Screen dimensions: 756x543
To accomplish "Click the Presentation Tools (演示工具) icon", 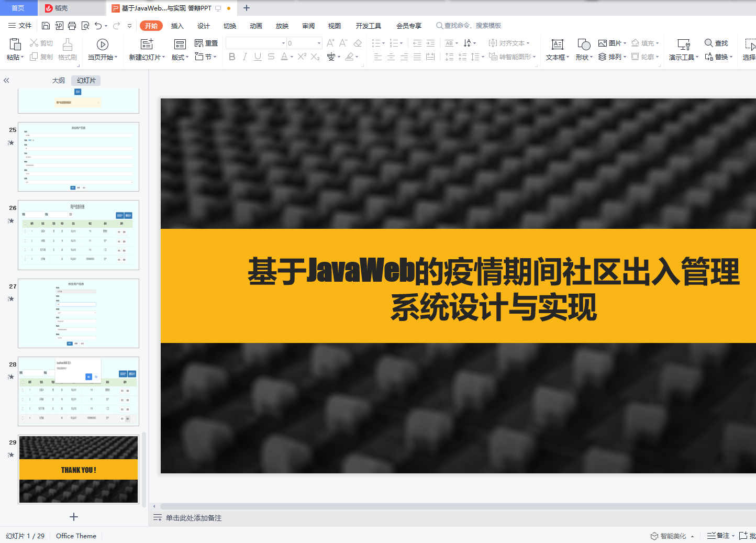I will [x=684, y=45].
